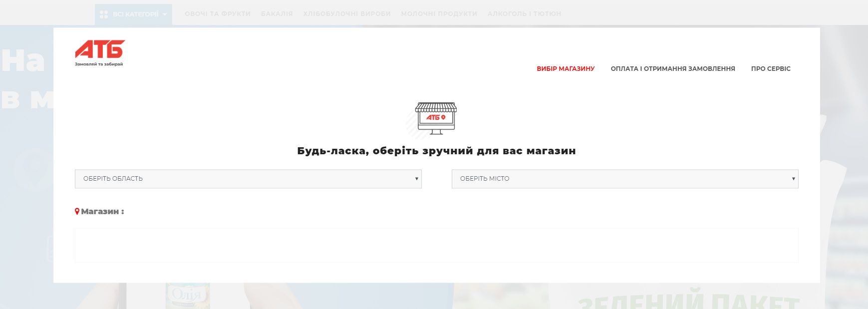The height and width of the screenshot is (309, 868).
Task: Select the Вибір магазину tab
Action: point(566,69)
